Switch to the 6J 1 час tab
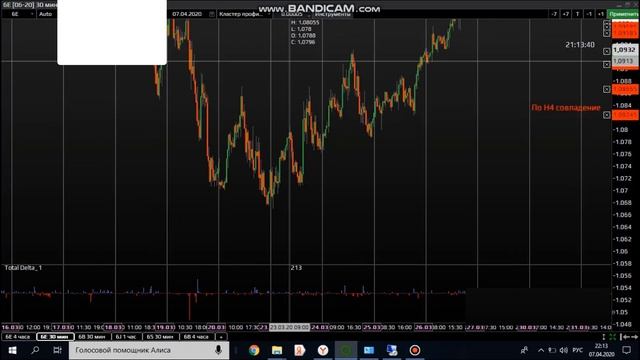 tap(126, 337)
